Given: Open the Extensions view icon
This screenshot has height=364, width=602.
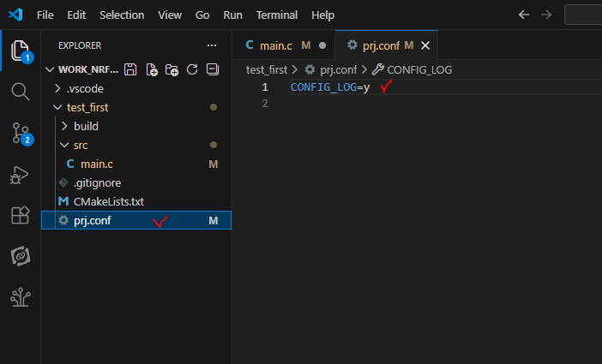Looking at the screenshot, I should click(20, 215).
